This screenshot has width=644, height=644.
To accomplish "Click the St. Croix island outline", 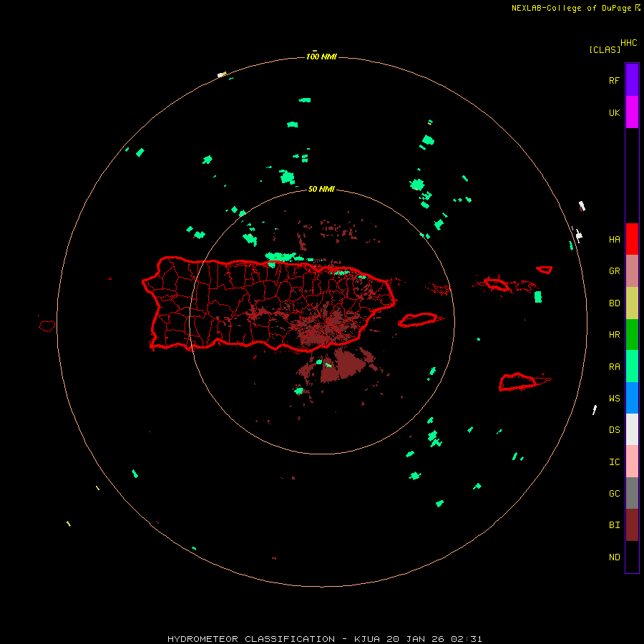I will tap(518, 382).
